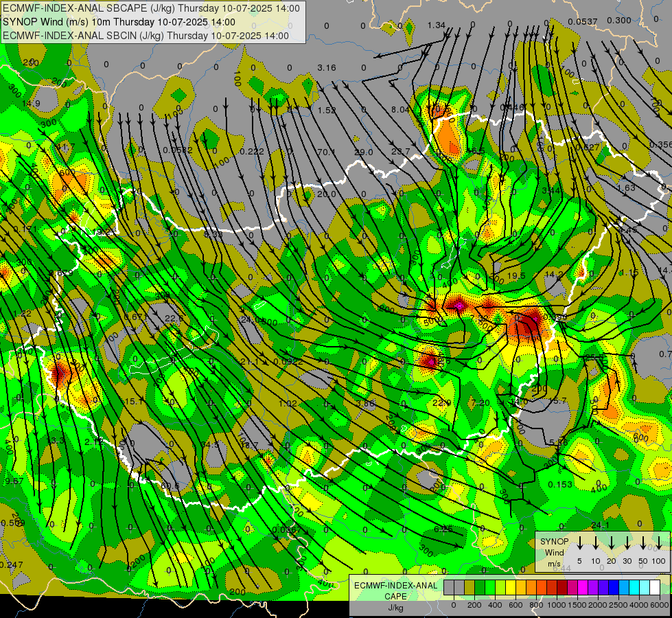Pick the olive swatch in CAPE legend
This screenshot has width=672, height=618.
(x=470, y=588)
